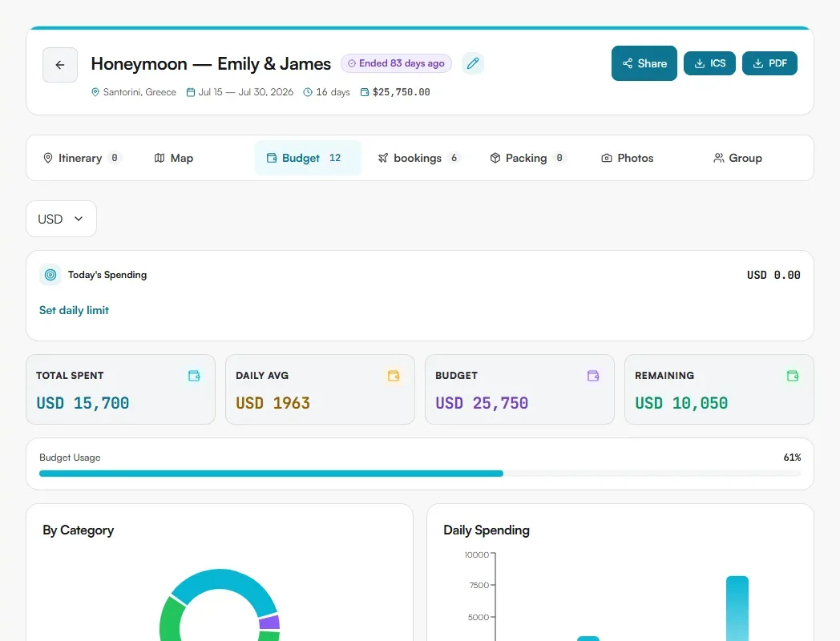Click the share icon in Share button
The width and height of the screenshot is (840, 641).
pos(628,63)
